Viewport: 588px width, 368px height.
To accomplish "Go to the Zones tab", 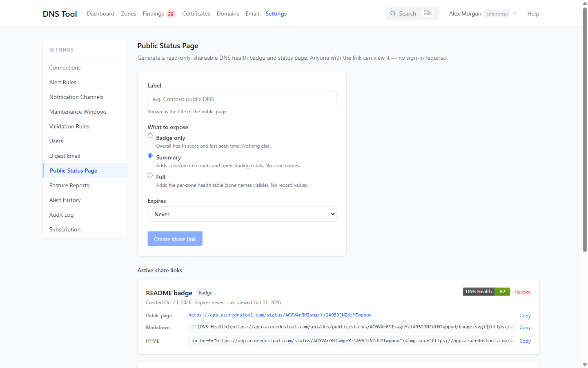I will coord(129,13).
